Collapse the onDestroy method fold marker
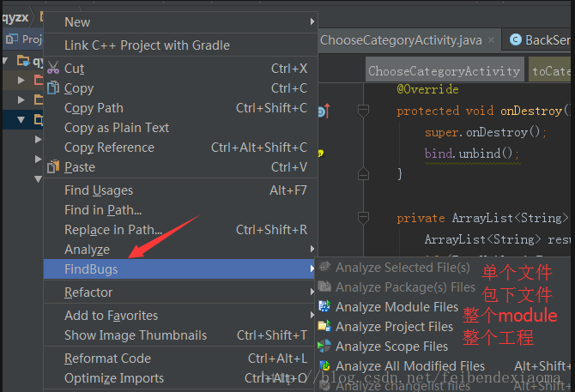 coord(363,111)
